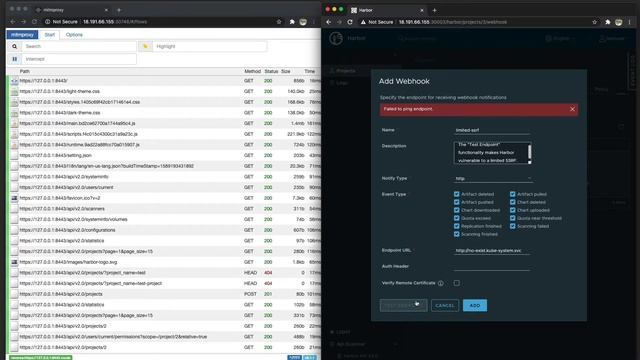The width and height of the screenshot is (640, 360).
Task: Close the Harbor browser tab
Action: pos(422,10)
